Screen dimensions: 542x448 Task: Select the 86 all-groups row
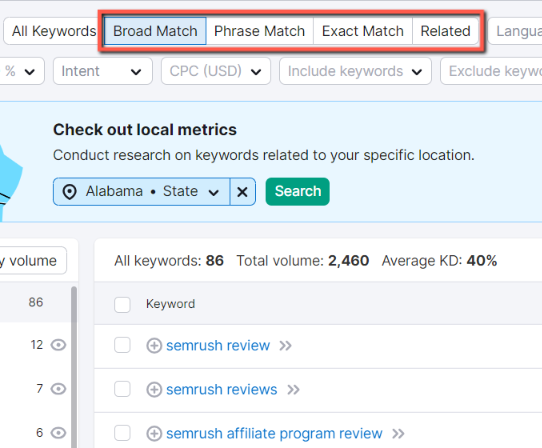tap(36, 302)
